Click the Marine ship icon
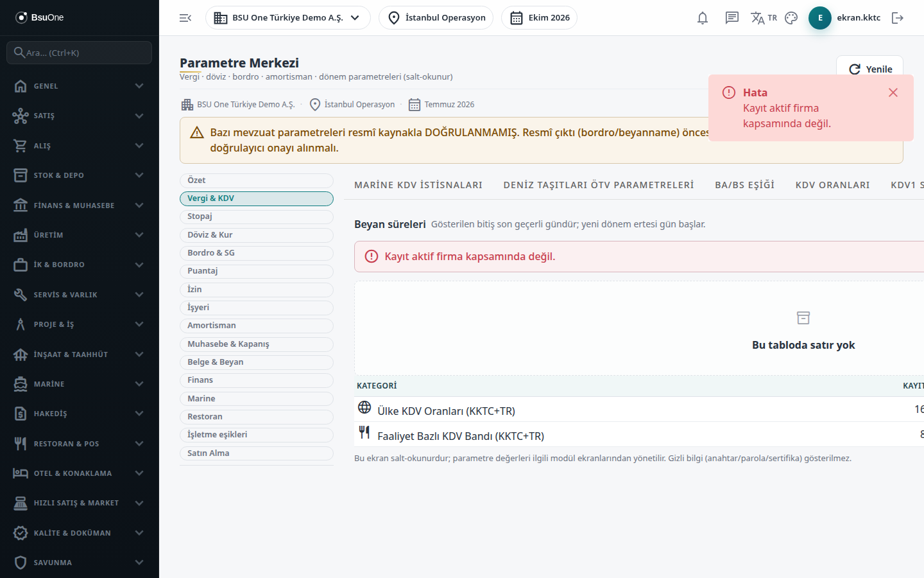This screenshot has width=924, height=578. (x=21, y=384)
